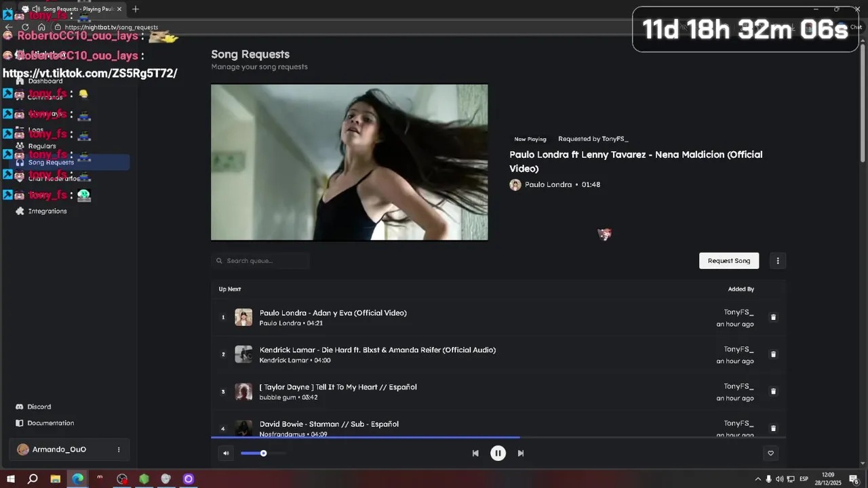Open the queue options three-dot menu
The height and width of the screenshot is (488, 868).
[x=778, y=260]
